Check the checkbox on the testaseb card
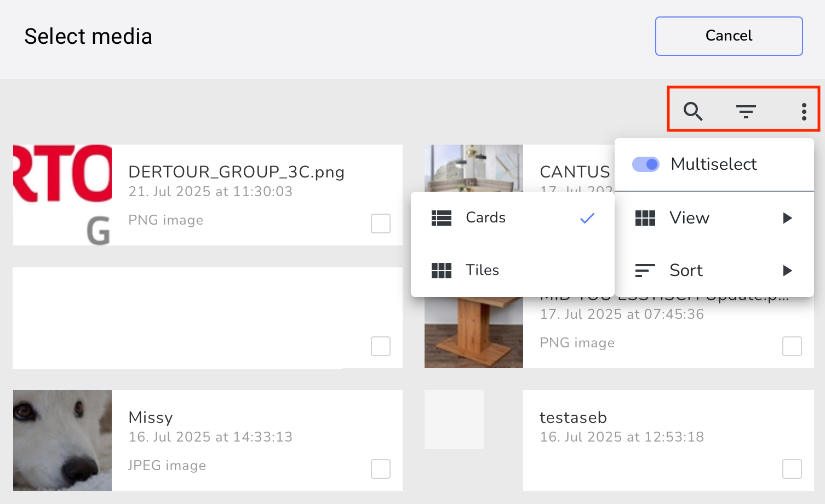825x504 pixels. [792, 469]
